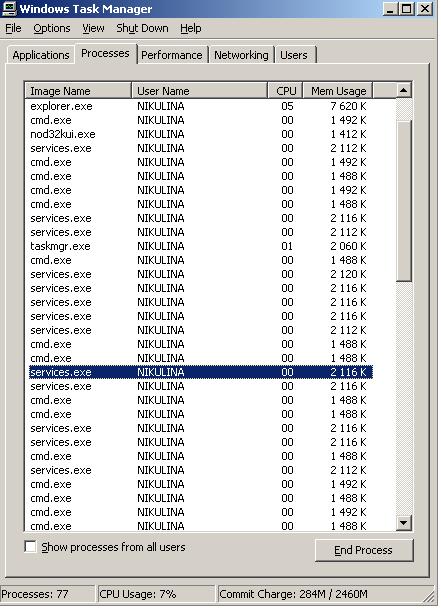Viewport: 441px width, 609px height.
Task: Go to the Networking tab
Action: click(241, 55)
